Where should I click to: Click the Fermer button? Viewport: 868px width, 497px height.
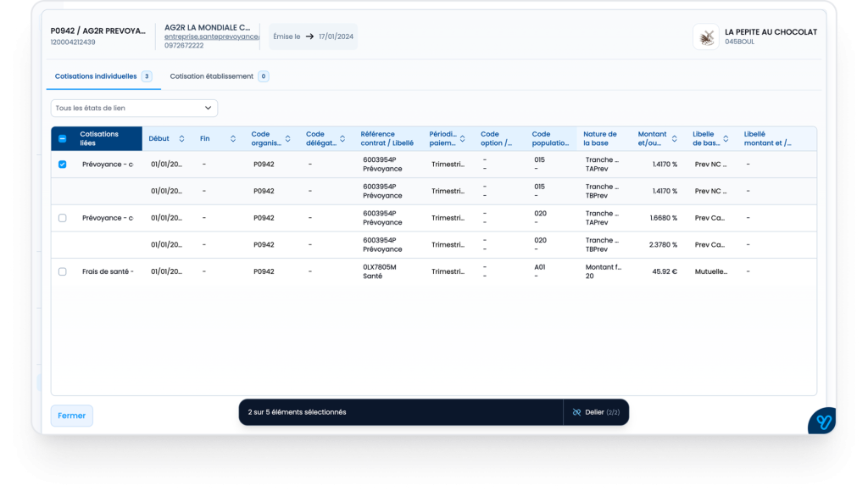click(x=72, y=416)
